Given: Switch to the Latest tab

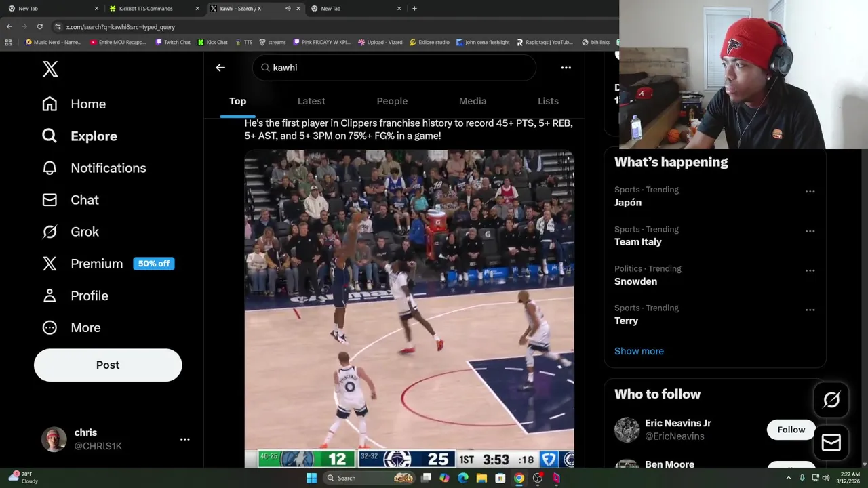Looking at the screenshot, I should tap(311, 101).
